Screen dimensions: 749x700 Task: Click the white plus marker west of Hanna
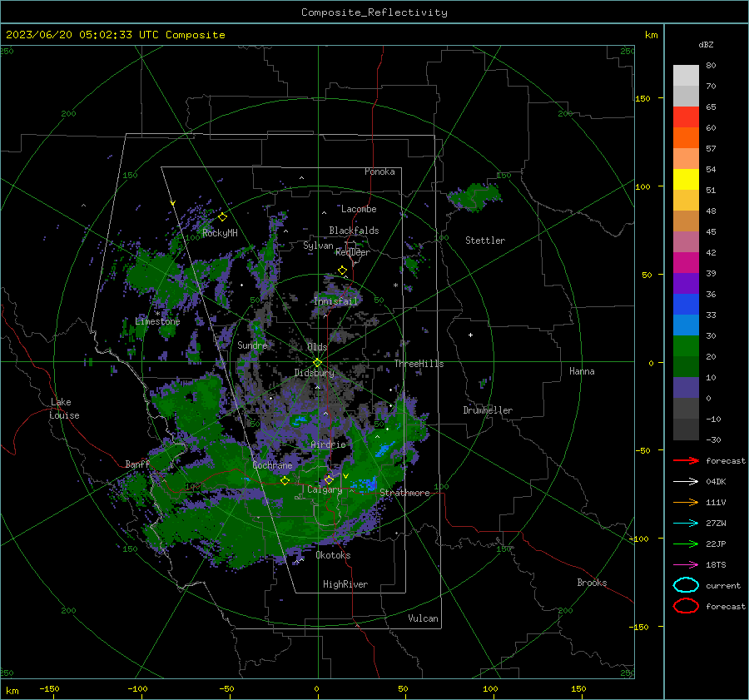pos(470,335)
